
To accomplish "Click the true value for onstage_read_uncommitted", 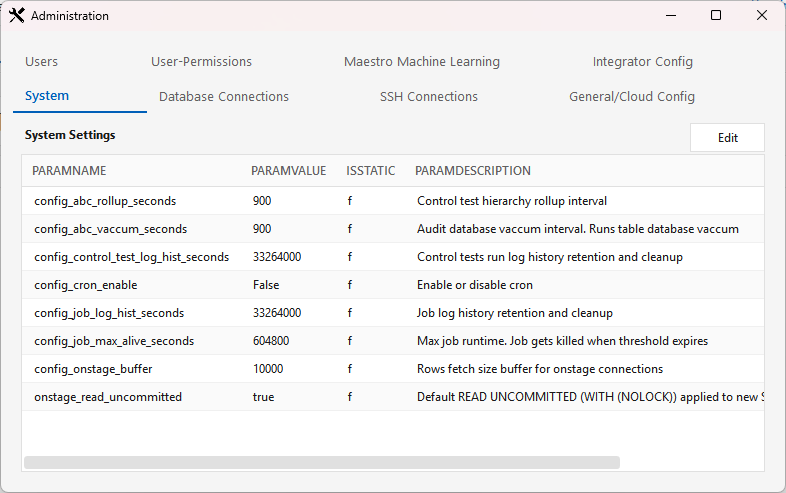I will coord(263,397).
